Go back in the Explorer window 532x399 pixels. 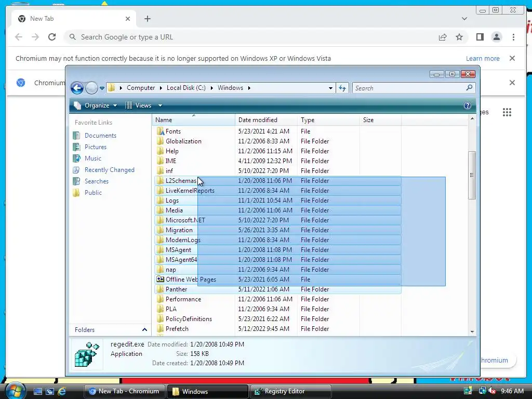[x=77, y=88]
